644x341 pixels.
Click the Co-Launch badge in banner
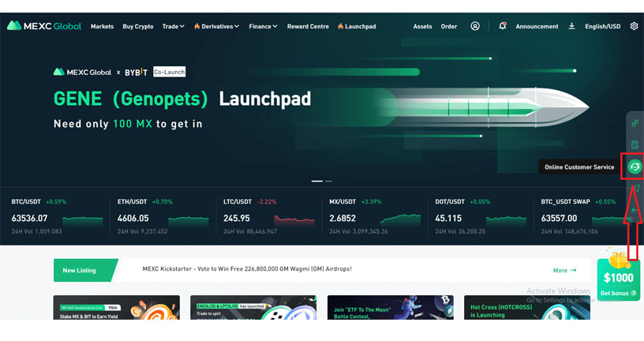(x=169, y=72)
